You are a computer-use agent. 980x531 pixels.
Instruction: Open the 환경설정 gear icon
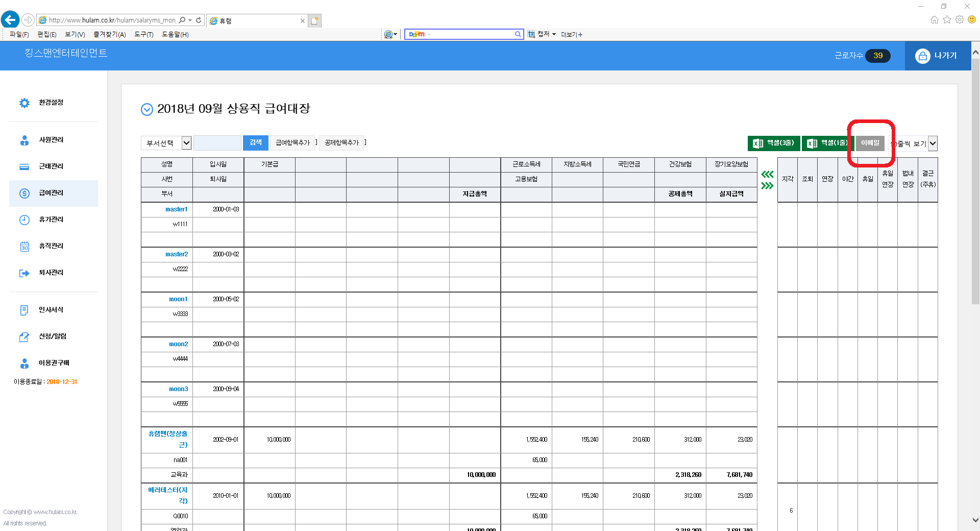coord(24,103)
